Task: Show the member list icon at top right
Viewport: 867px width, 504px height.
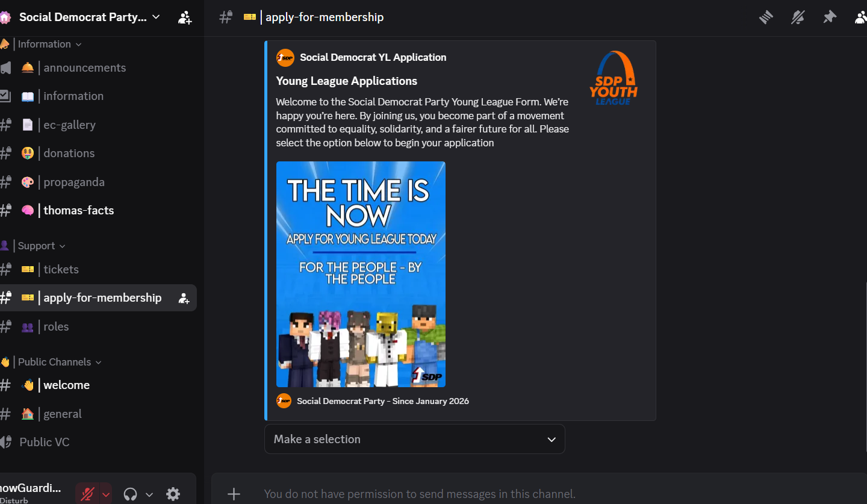Action: click(861, 17)
